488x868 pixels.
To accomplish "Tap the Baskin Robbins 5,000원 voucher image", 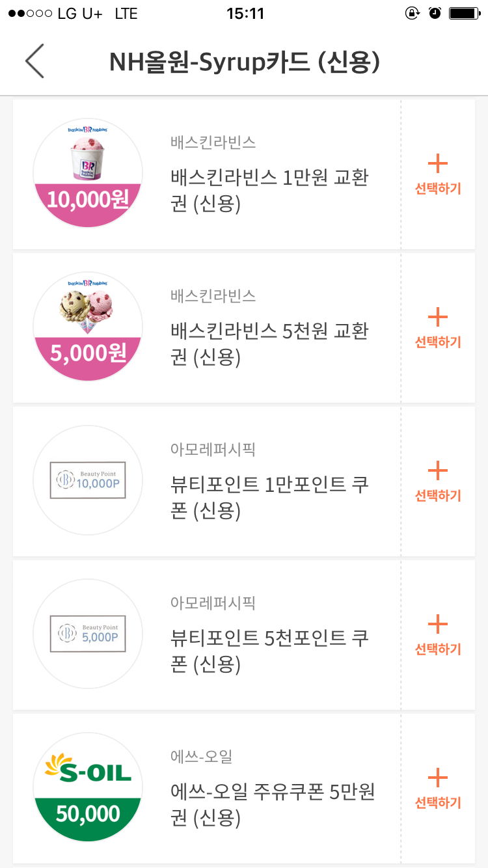I will [x=88, y=327].
